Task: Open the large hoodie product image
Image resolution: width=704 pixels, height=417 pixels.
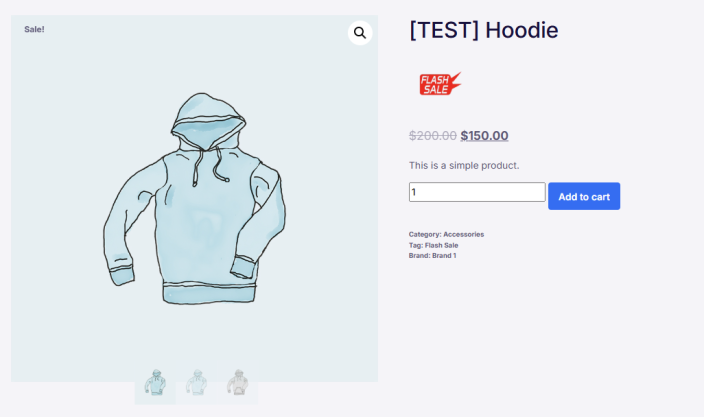Action: click(x=194, y=198)
